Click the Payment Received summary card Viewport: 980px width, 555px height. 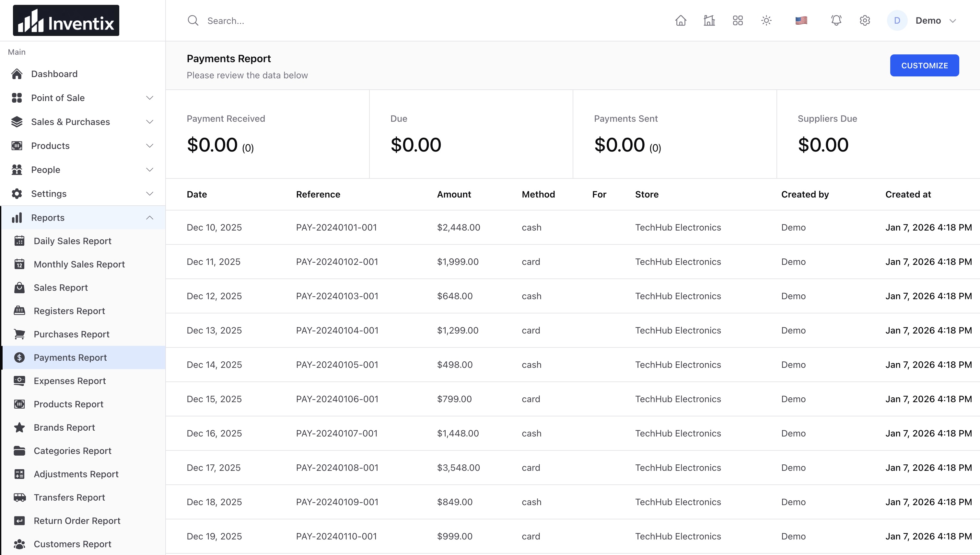pyautogui.click(x=267, y=134)
